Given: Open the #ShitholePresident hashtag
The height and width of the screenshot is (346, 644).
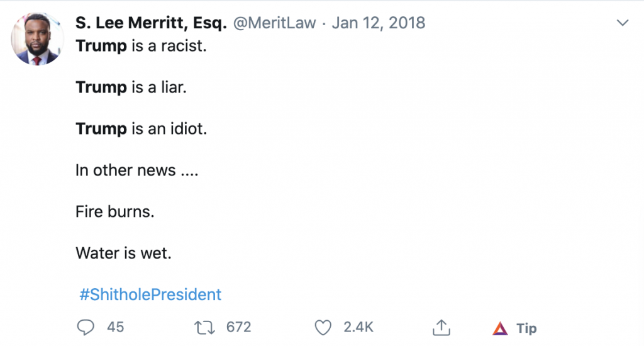Looking at the screenshot, I should pos(150,294).
